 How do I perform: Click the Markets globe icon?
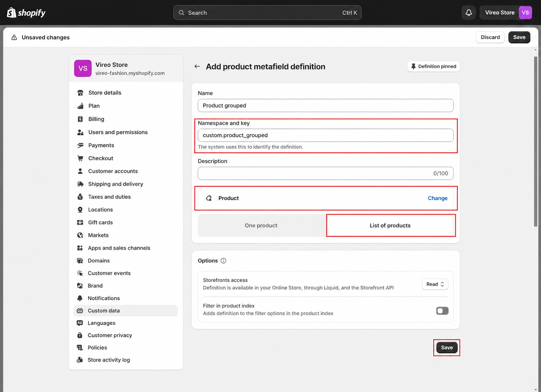click(80, 235)
